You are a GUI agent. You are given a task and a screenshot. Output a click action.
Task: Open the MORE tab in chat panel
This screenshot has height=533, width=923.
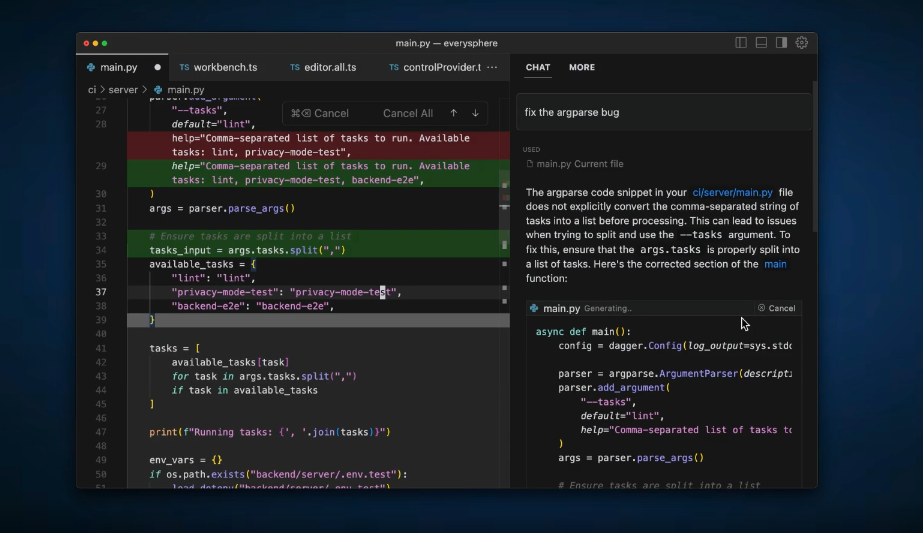(582, 68)
